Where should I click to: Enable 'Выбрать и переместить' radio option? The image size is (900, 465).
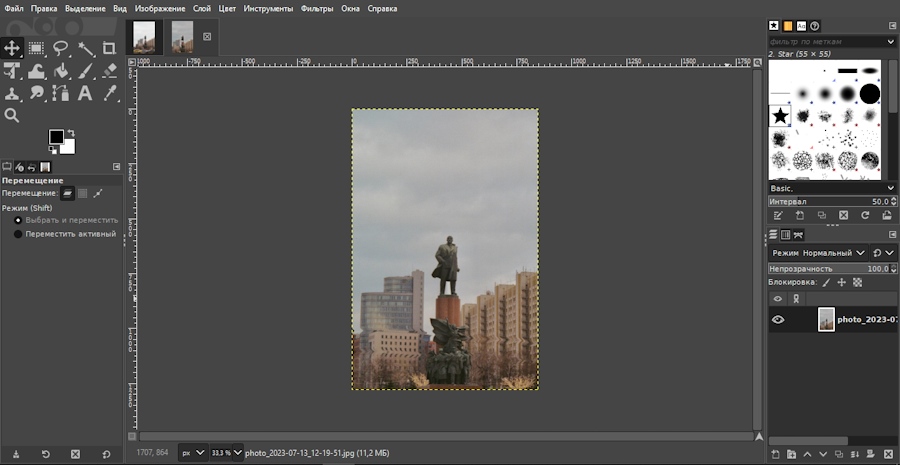tap(18, 220)
